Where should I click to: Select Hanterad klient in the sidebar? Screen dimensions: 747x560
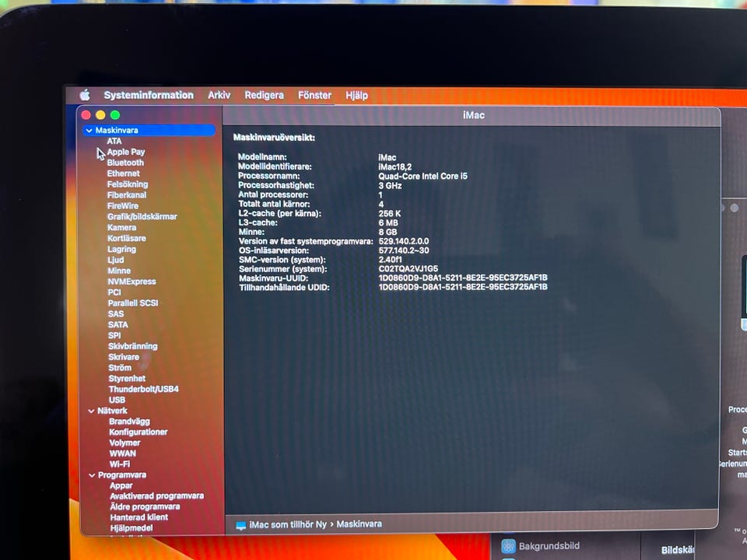[x=139, y=517]
